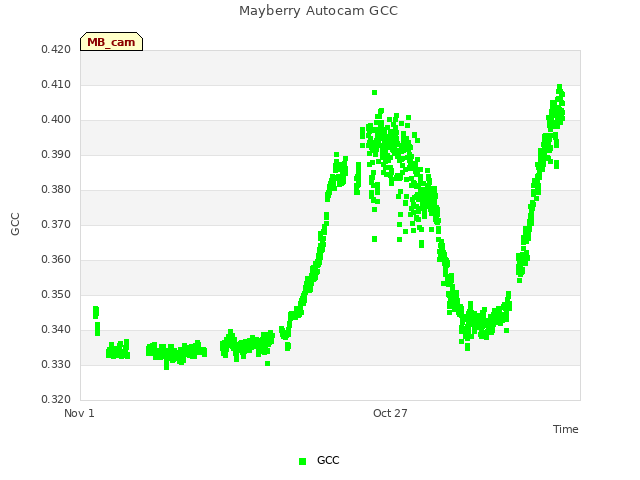Click the 0.330 y-axis value
640x480 pixels.
click(56, 364)
